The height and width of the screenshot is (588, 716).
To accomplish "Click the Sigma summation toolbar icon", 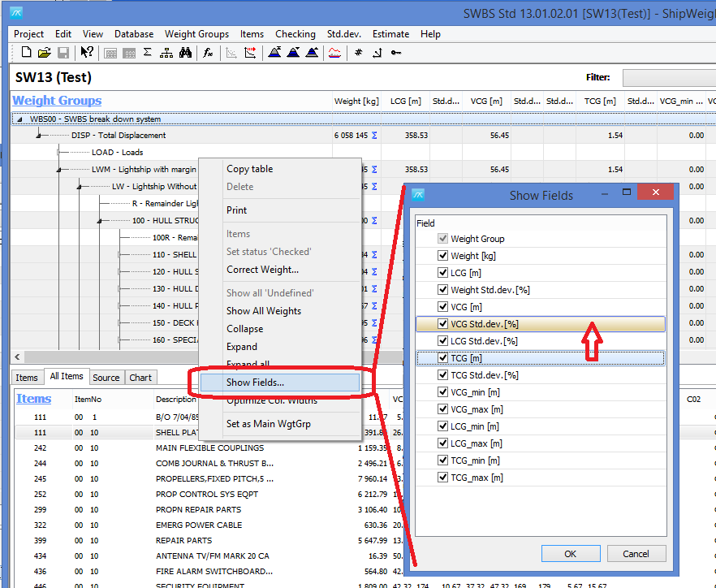I will tap(147, 53).
